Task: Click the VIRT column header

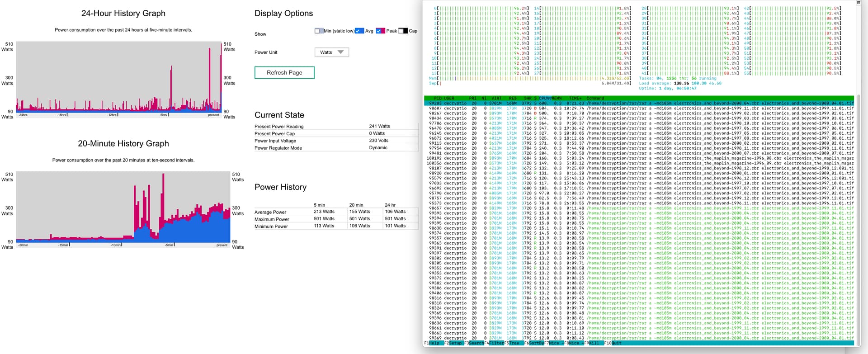Action: click(496, 98)
